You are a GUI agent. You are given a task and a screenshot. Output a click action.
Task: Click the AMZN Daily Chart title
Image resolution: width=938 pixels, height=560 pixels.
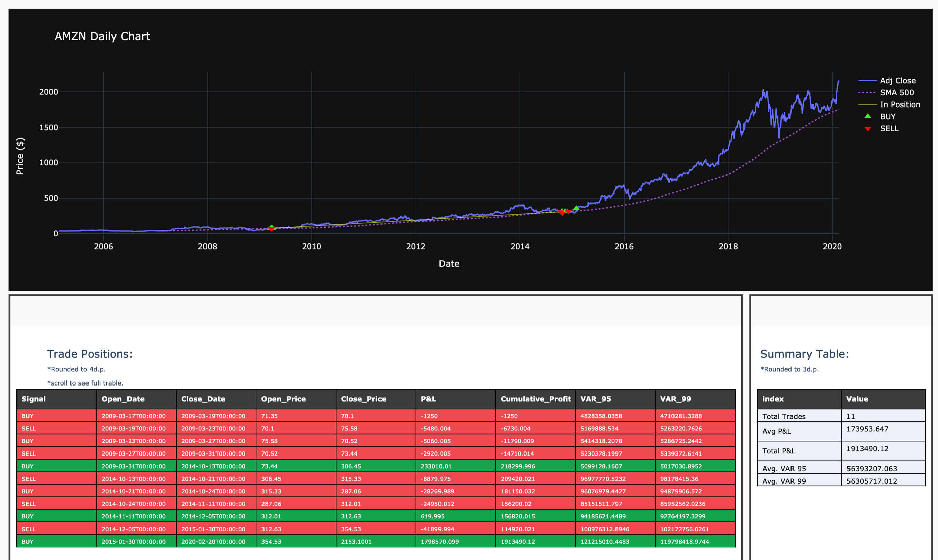tap(102, 36)
